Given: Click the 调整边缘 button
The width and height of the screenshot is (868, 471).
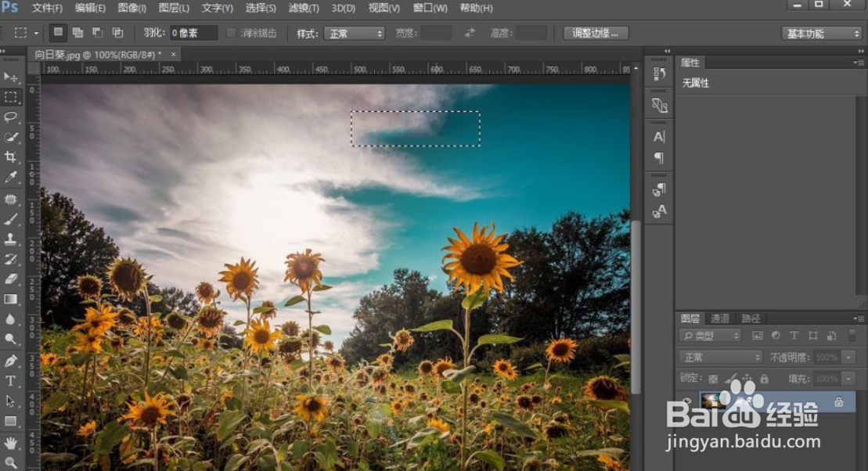Looking at the screenshot, I should pyautogui.click(x=596, y=33).
